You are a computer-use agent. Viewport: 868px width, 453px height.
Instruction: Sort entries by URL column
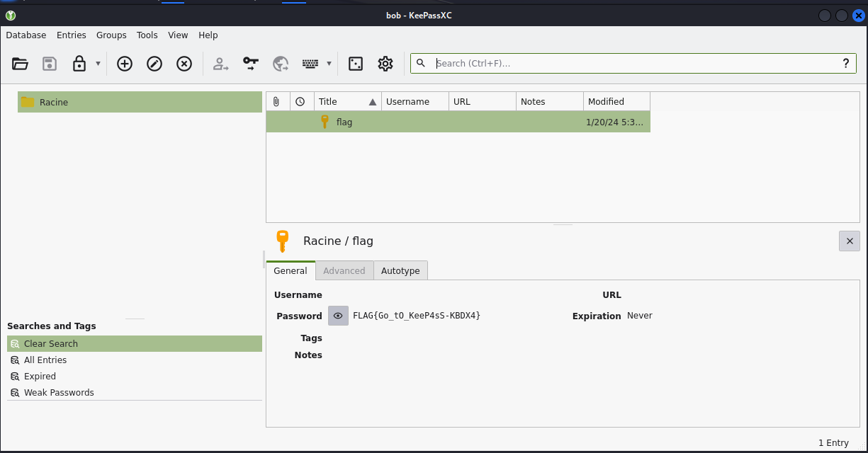pos(483,101)
